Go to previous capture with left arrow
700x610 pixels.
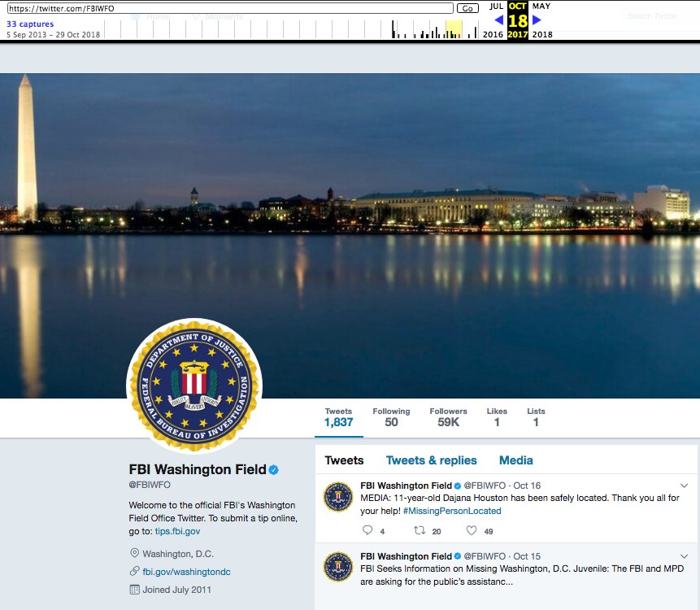point(499,20)
